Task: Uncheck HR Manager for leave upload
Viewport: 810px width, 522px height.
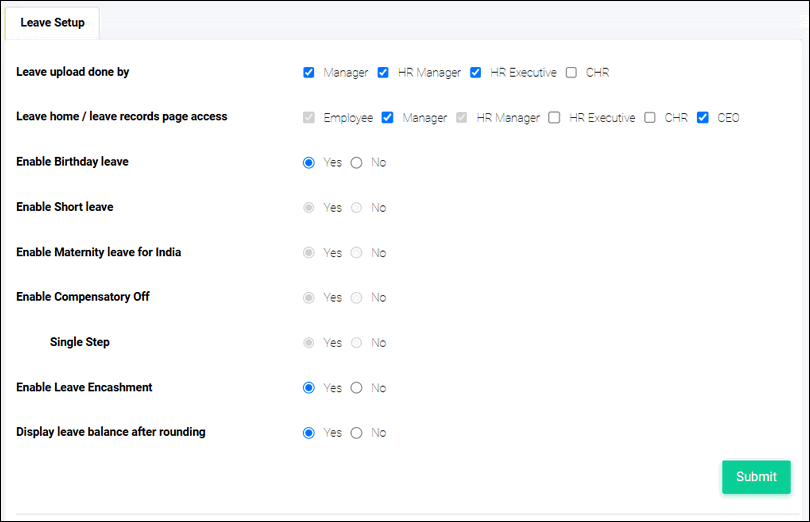Action: [383, 72]
